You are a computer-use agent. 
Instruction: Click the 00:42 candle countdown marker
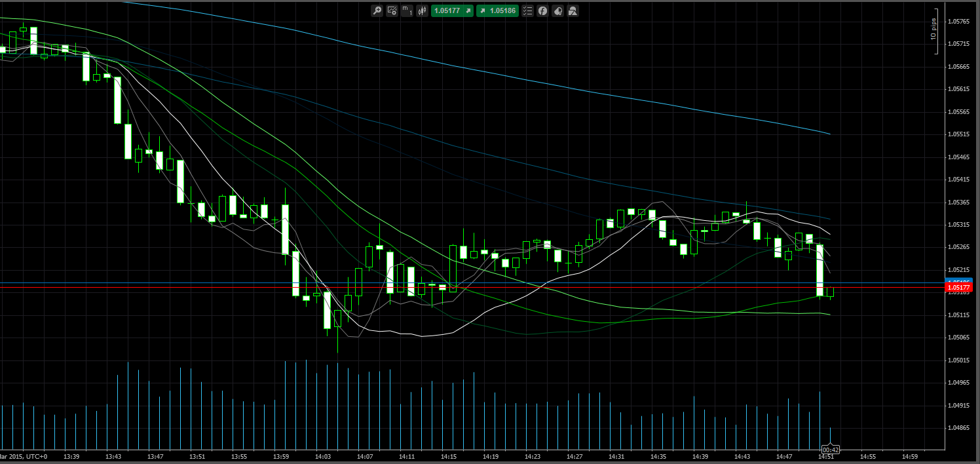[x=830, y=450]
